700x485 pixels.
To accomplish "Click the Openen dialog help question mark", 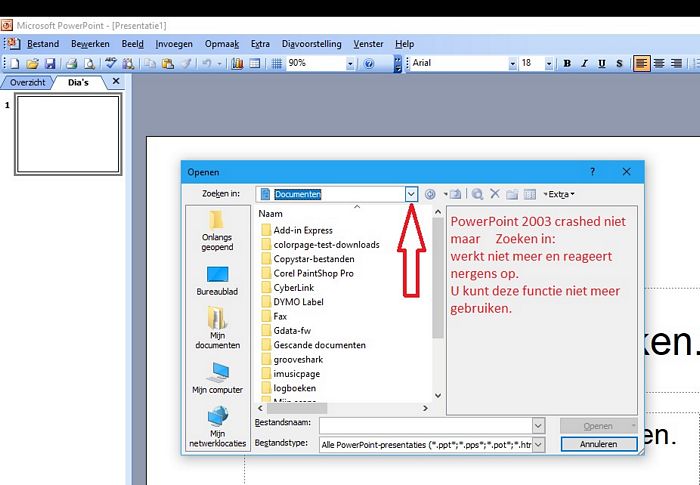I will (592, 172).
